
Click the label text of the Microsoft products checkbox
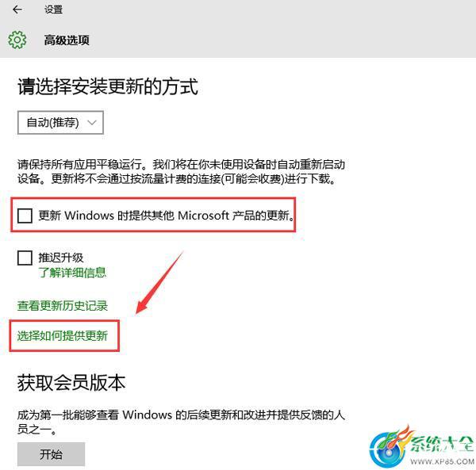click(167, 216)
